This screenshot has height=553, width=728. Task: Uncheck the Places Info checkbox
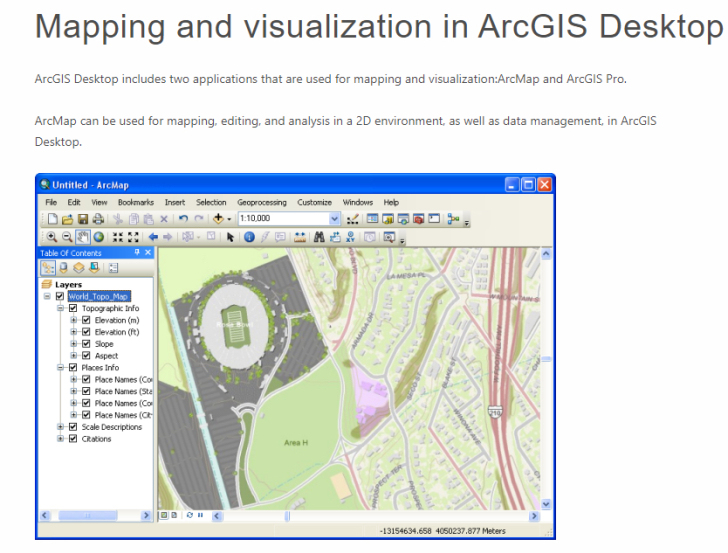pos(73,368)
